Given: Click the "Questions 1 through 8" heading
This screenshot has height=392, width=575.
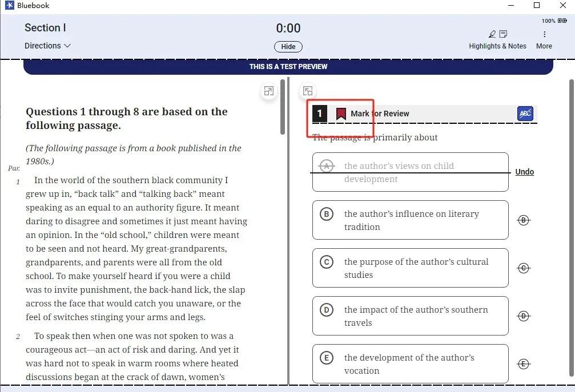Looking at the screenshot, I should click(x=127, y=118).
